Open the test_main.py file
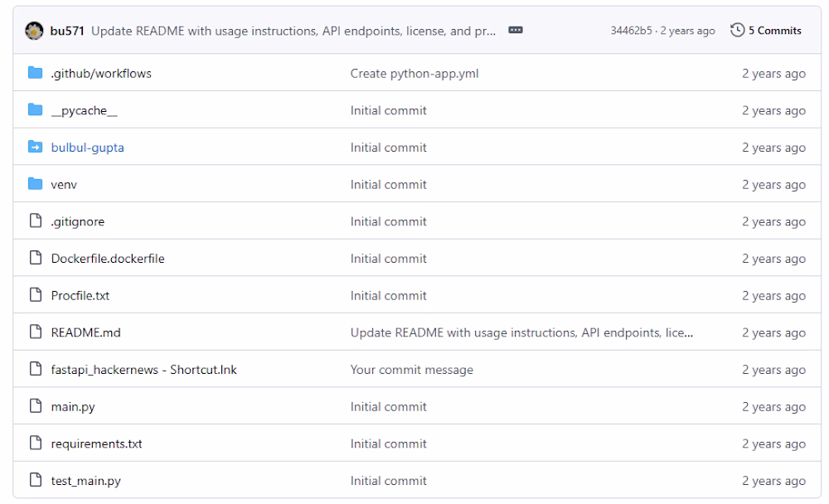The width and height of the screenshot is (829, 504). point(85,481)
